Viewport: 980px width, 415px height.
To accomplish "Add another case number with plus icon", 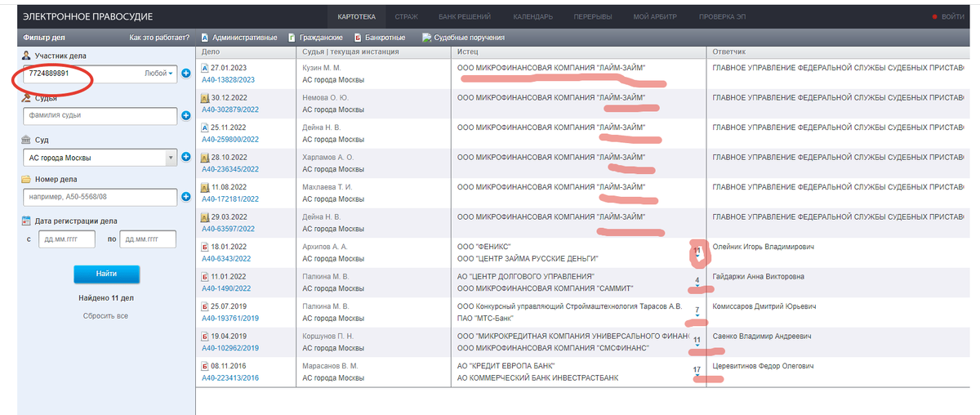I will tap(186, 197).
